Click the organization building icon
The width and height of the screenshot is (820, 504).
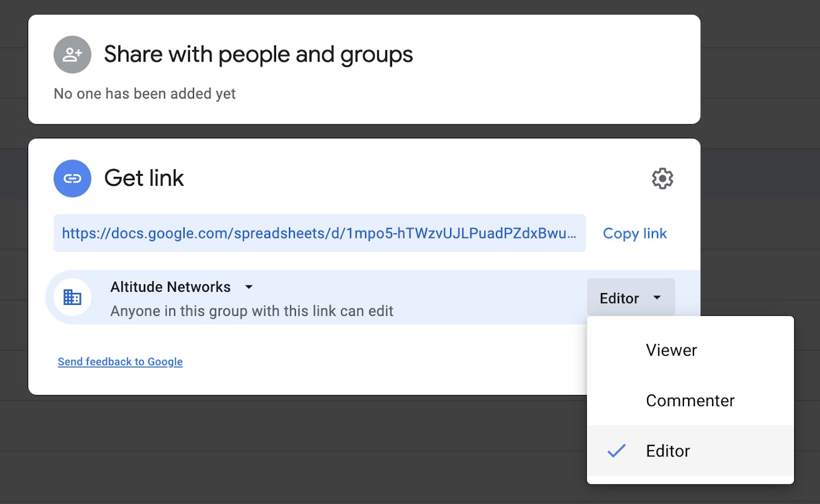72,297
